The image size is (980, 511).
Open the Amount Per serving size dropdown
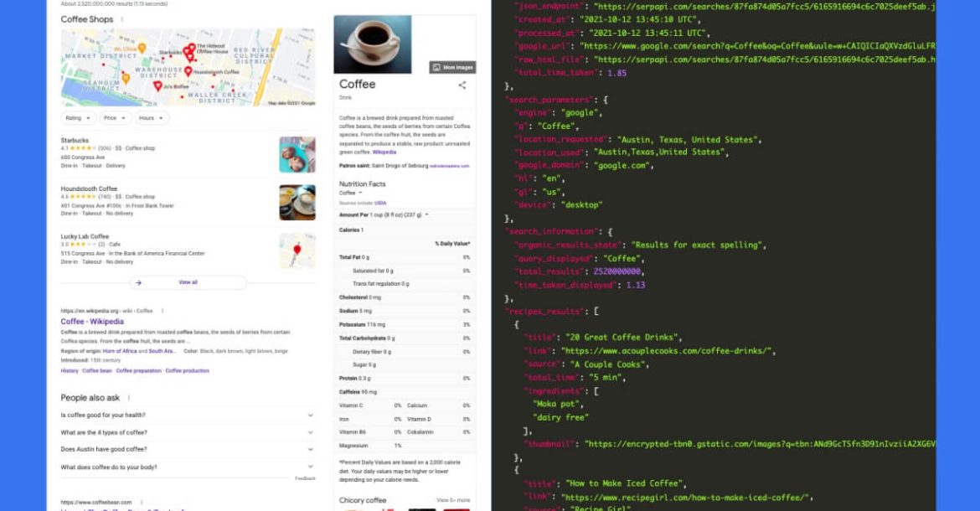(426, 215)
